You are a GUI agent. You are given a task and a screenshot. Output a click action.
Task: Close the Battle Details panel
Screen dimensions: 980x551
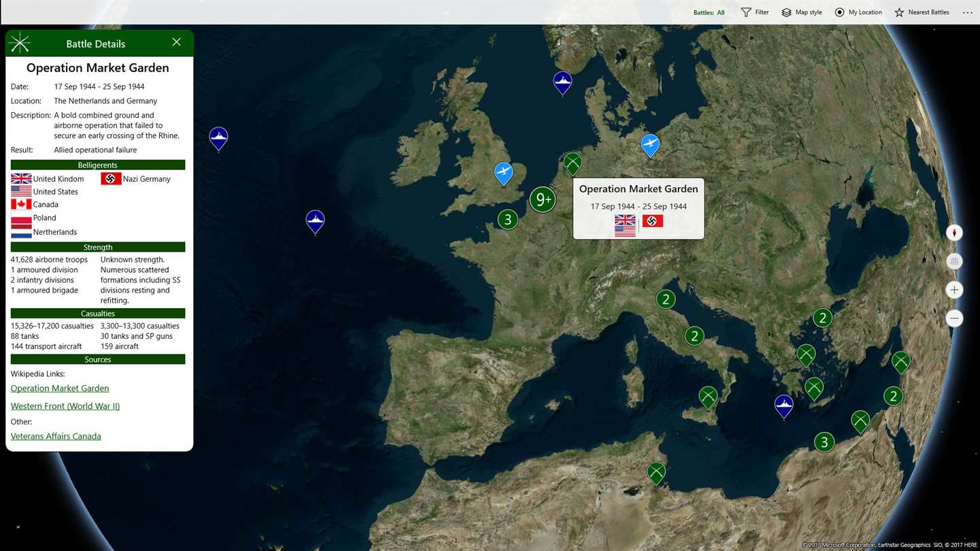point(176,42)
